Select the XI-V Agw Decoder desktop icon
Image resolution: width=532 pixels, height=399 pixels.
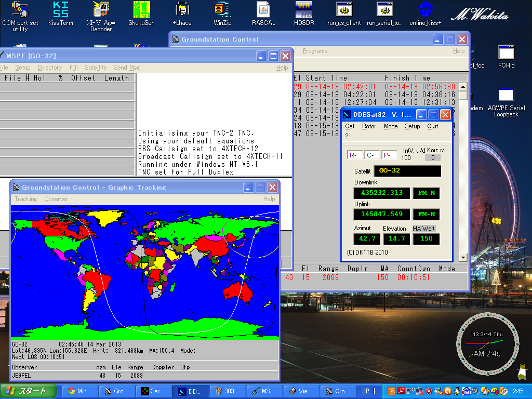[x=101, y=16]
